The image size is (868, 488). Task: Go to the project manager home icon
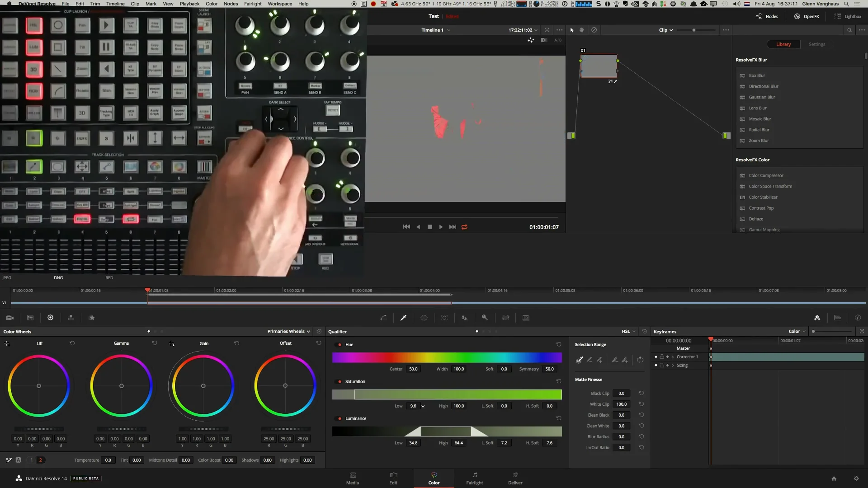[834, 479]
